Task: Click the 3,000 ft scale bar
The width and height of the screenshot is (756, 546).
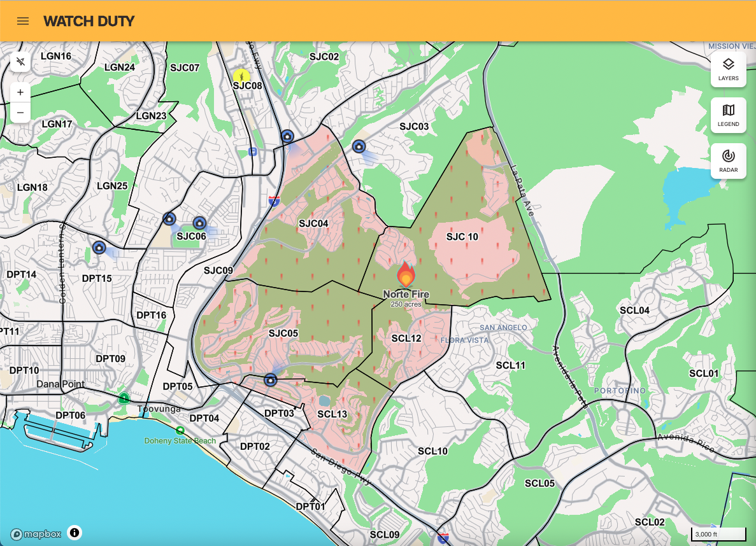Action: pos(718,534)
